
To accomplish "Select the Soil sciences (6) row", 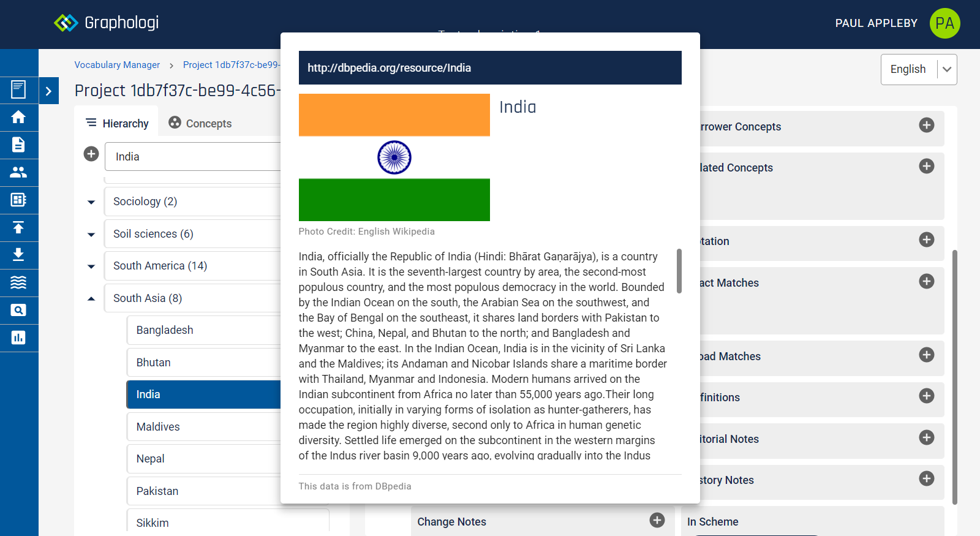I will (192, 234).
